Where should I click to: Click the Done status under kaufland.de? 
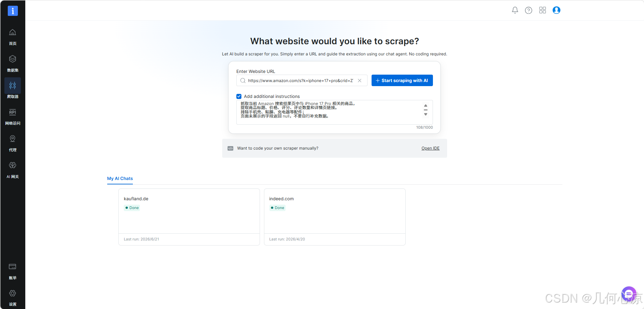132,208
